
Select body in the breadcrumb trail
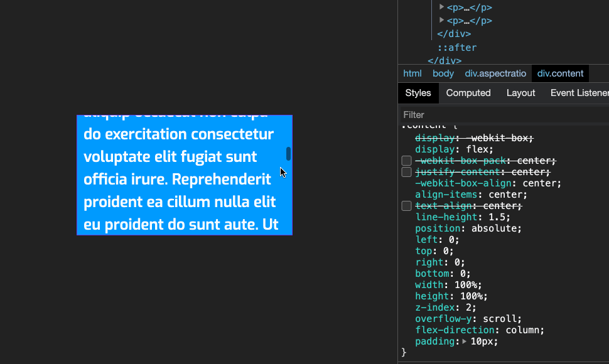pos(443,73)
